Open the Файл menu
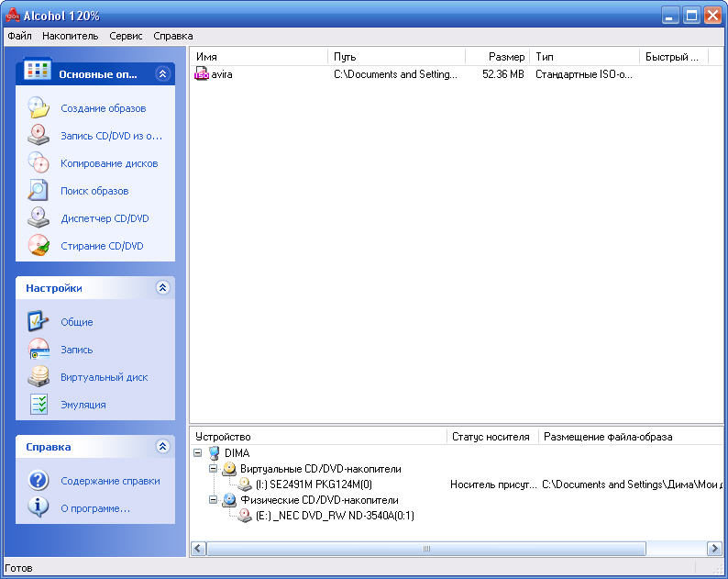This screenshot has width=728, height=579. click(x=20, y=36)
